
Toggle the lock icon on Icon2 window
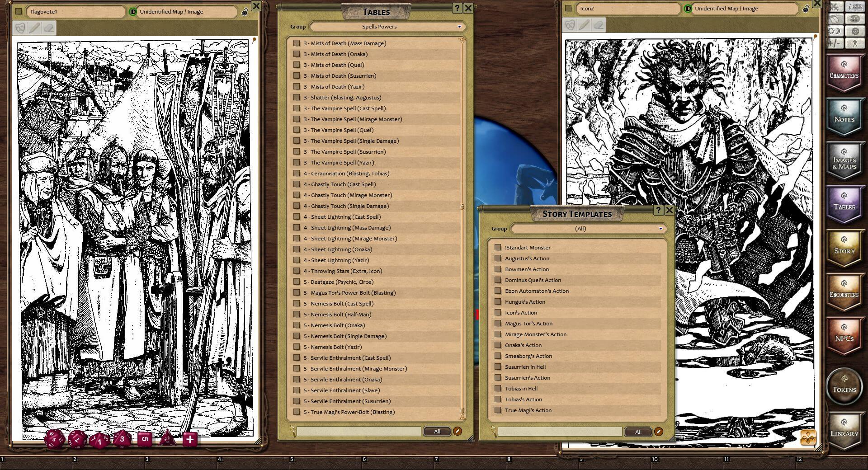coord(806,9)
